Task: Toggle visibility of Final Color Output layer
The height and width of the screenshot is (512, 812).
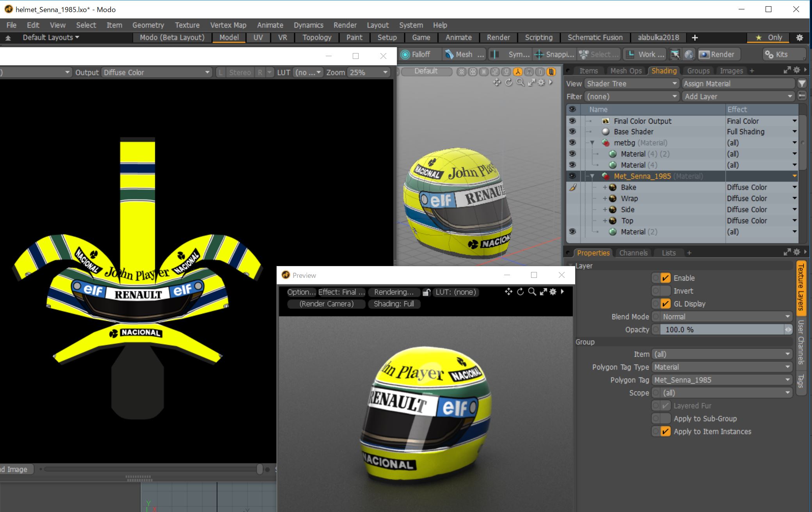Action: (572, 121)
